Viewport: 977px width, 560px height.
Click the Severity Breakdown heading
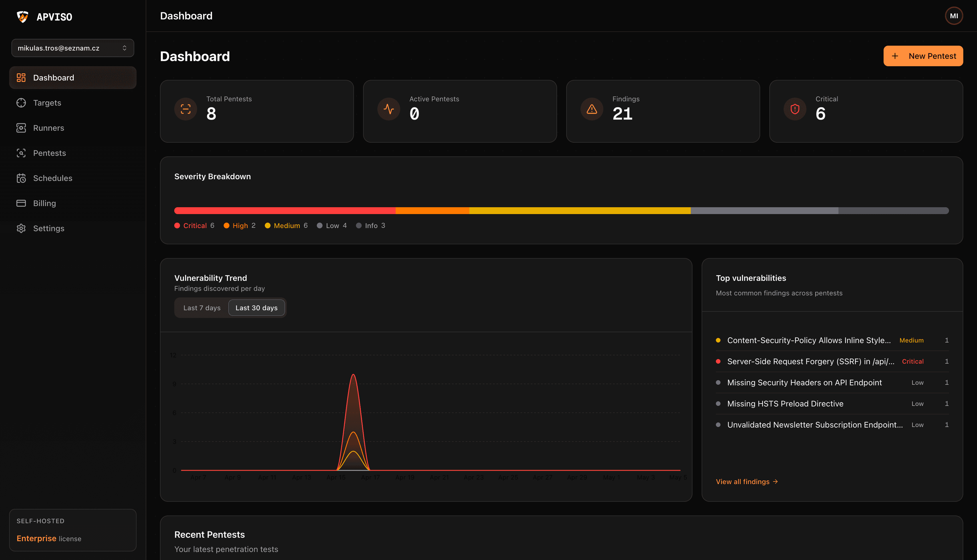click(213, 177)
